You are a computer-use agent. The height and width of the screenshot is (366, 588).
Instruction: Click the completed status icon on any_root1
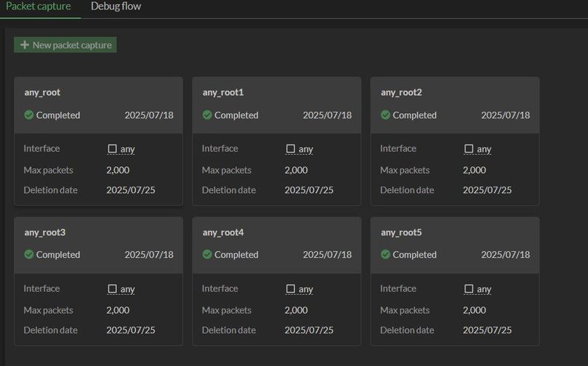207,115
